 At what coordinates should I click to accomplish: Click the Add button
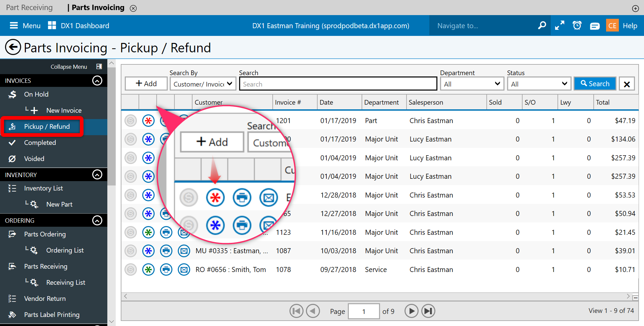[146, 84]
